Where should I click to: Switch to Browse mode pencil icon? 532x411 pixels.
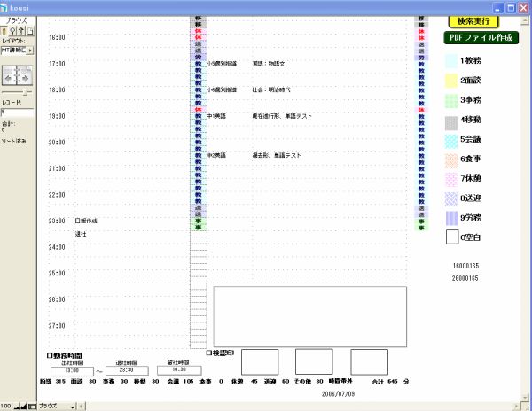click(4, 31)
